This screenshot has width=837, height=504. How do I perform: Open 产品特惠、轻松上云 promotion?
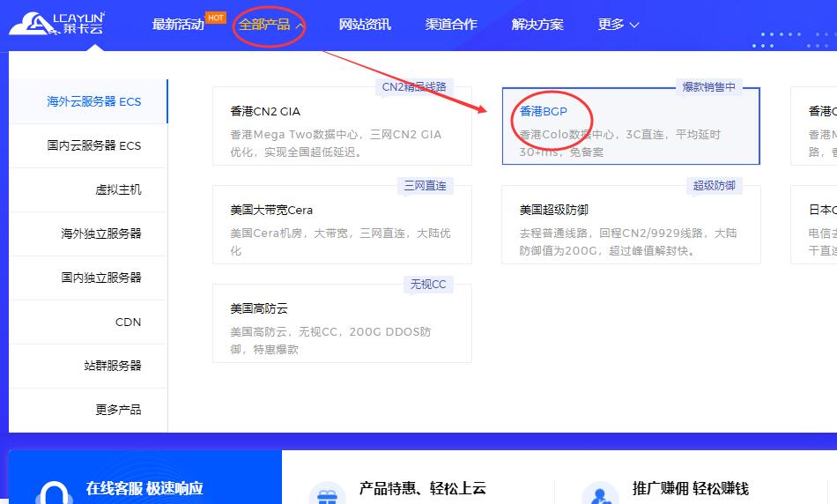422,488
